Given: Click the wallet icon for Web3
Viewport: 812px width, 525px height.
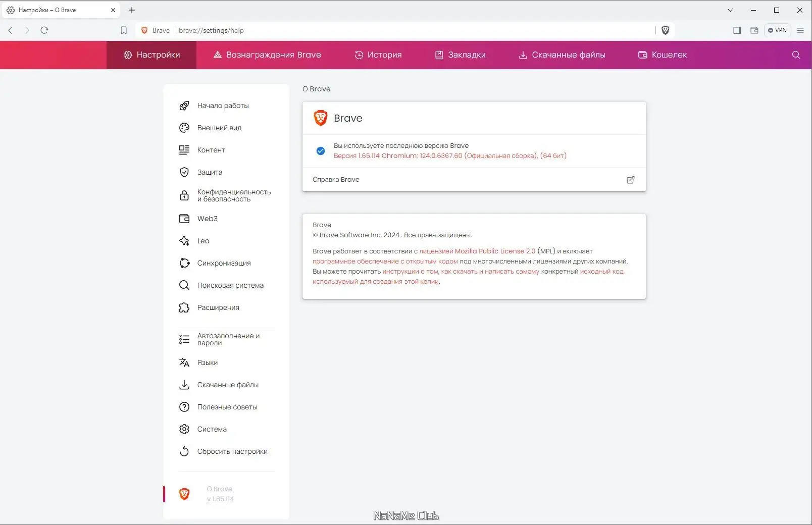Looking at the screenshot, I should tap(184, 219).
